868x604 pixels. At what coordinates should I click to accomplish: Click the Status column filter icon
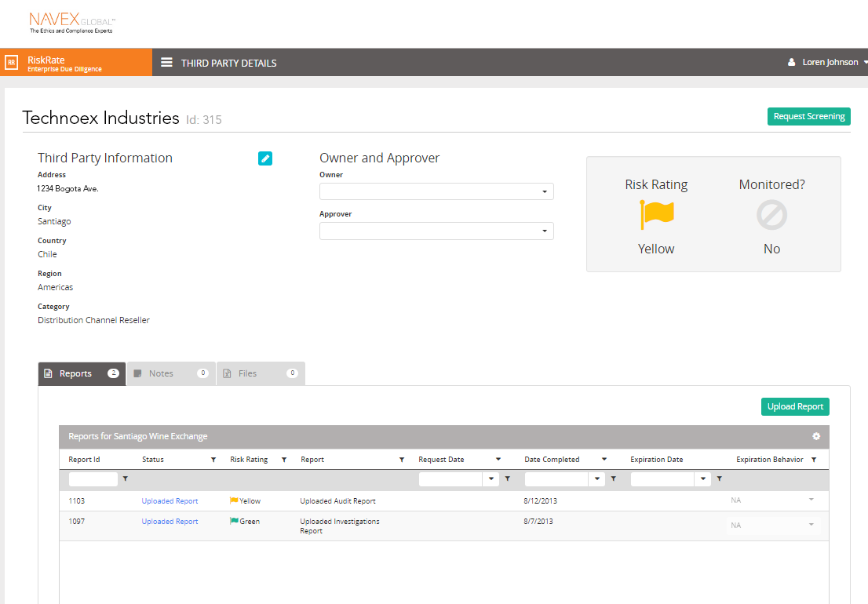pos(213,460)
